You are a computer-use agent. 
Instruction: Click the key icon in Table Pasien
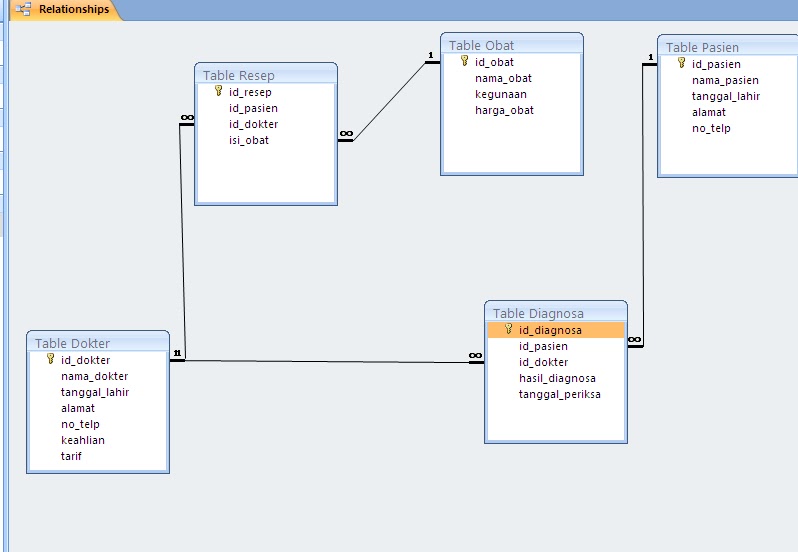[681, 63]
